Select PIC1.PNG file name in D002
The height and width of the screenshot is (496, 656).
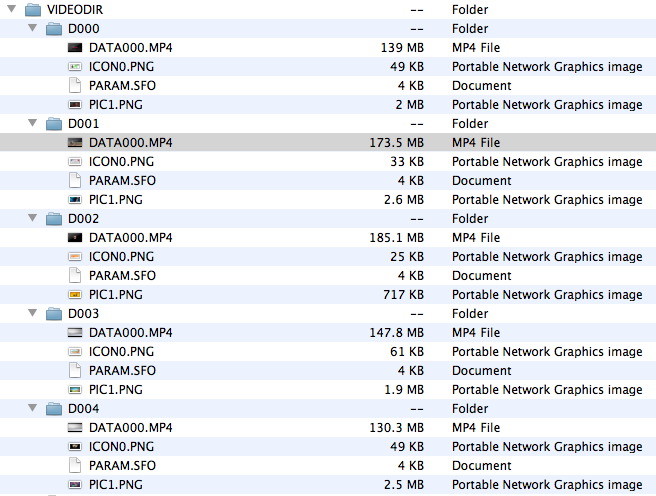coord(115,294)
